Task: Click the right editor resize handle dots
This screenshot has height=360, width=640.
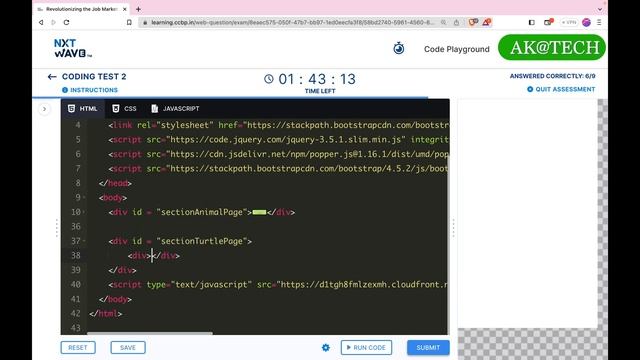Action: point(453,228)
